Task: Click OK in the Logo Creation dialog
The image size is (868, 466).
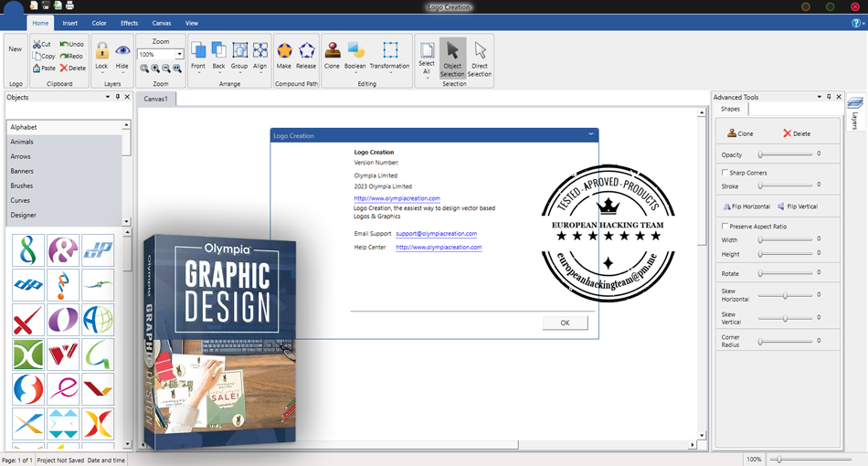Action: click(x=565, y=323)
